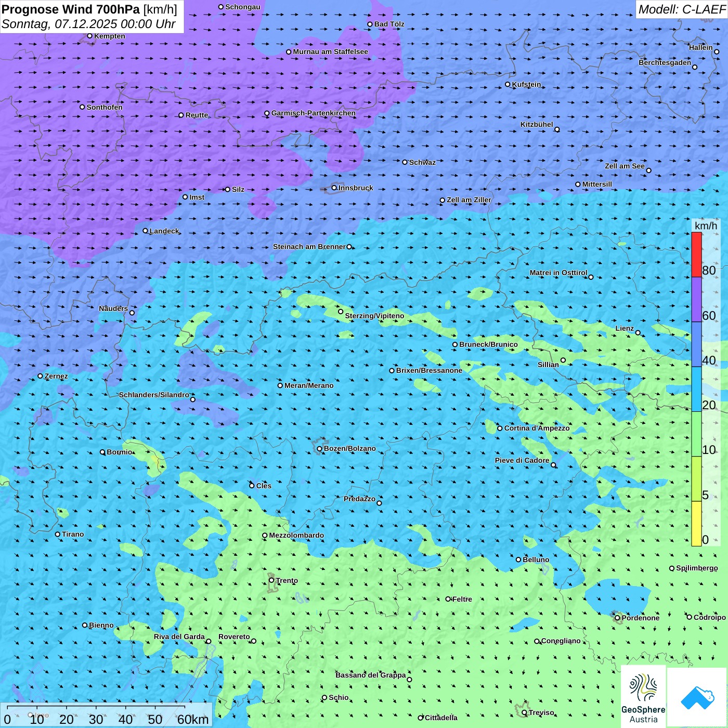Click the map title 'Prognose Wind 700hPa'

[71, 9]
